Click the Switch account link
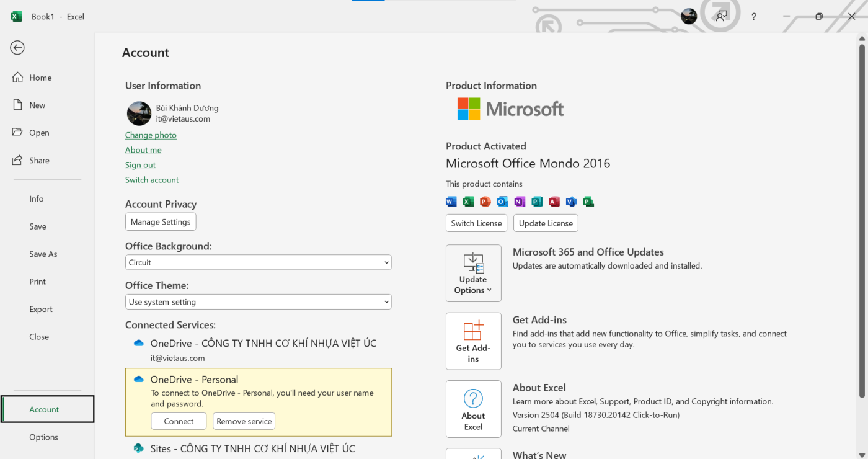 152,180
